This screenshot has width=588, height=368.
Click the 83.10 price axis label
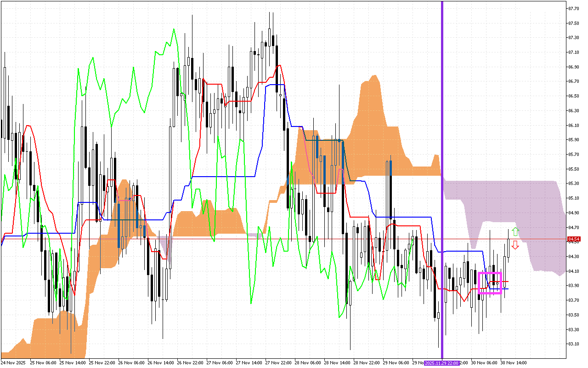coord(573,344)
